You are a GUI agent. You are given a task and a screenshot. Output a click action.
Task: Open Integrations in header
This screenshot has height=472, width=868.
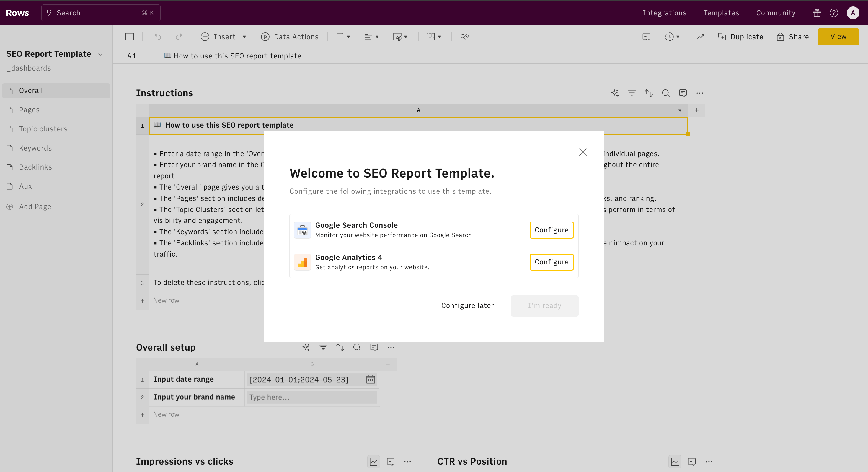click(x=664, y=13)
